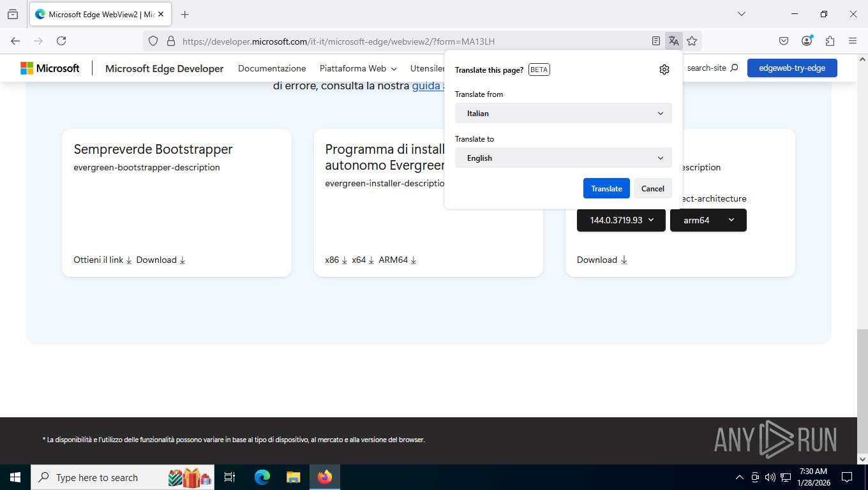The height and width of the screenshot is (490, 868).
Task: Expand Piattaforma Web menu
Action: point(358,68)
